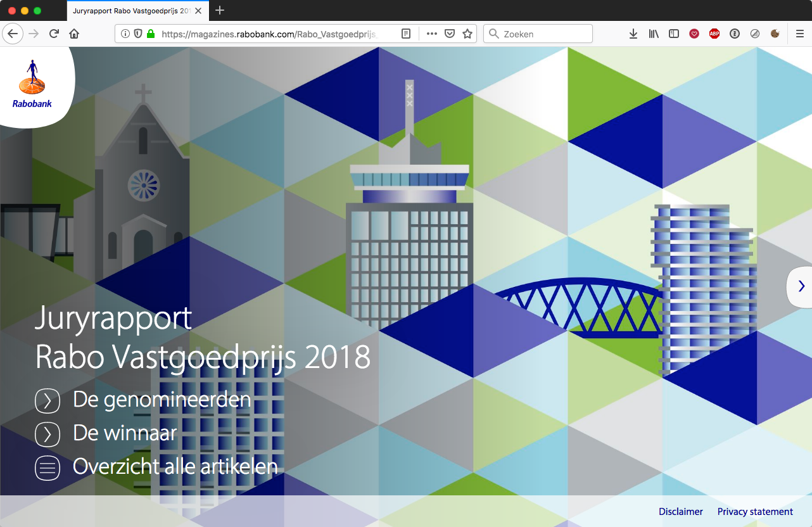Open the De genomineerden link
The height and width of the screenshot is (527, 812).
click(x=162, y=400)
